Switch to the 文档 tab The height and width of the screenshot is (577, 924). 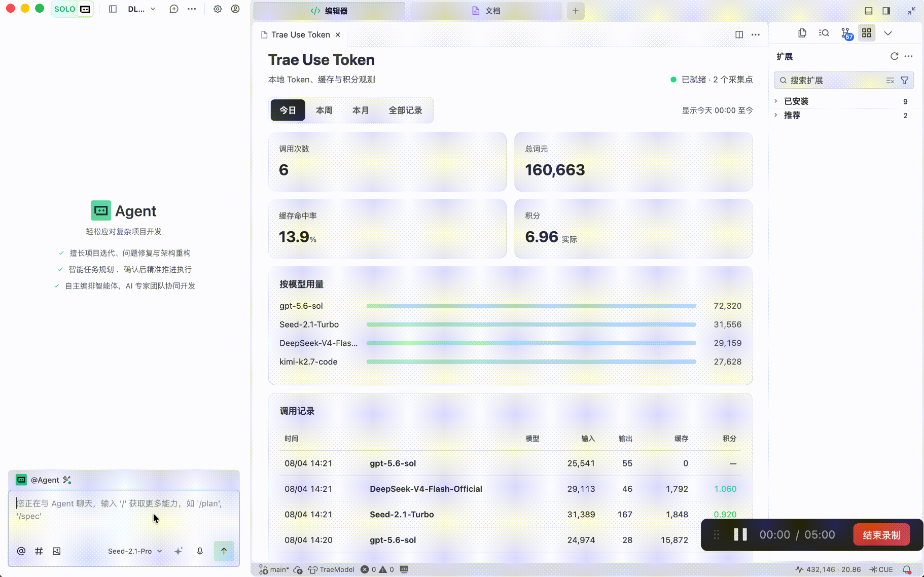tap(486, 11)
